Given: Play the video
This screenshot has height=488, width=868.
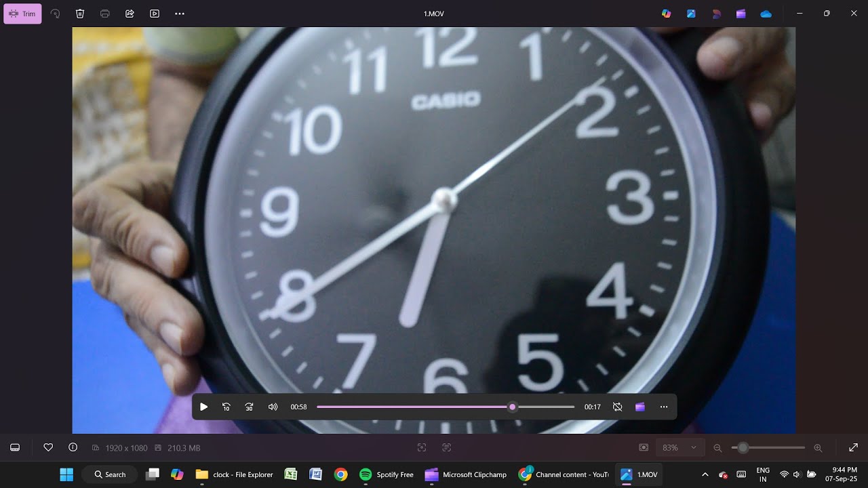Looking at the screenshot, I should pyautogui.click(x=203, y=407).
